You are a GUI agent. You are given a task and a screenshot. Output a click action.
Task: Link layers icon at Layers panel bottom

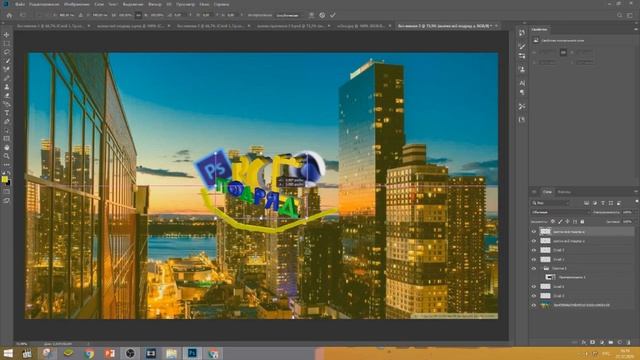(575, 342)
